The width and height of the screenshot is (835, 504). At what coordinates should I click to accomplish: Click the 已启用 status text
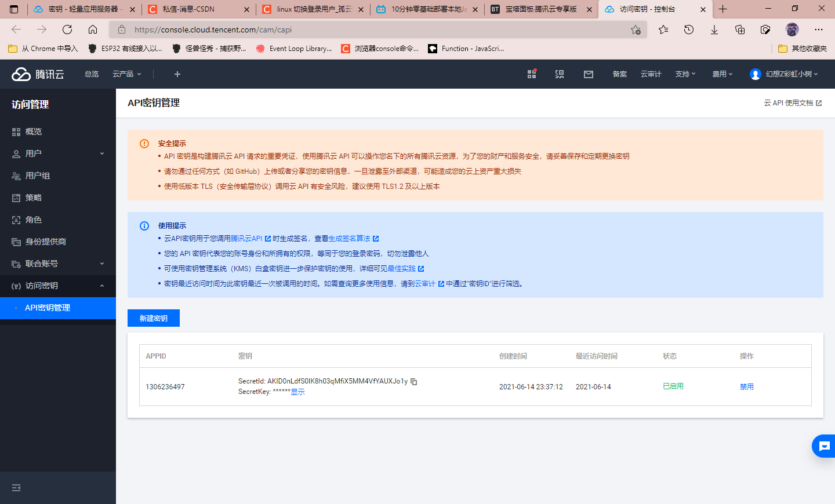pos(673,386)
